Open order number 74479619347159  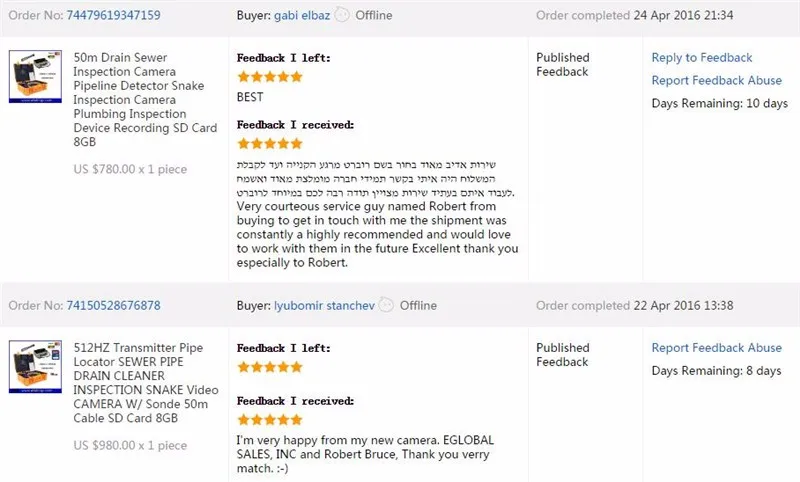[113, 15]
